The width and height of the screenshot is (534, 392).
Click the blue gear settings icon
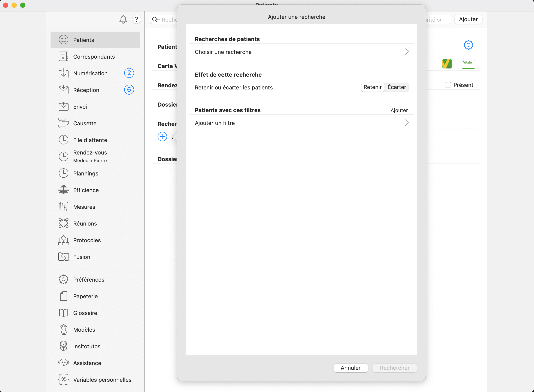tap(468, 45)
